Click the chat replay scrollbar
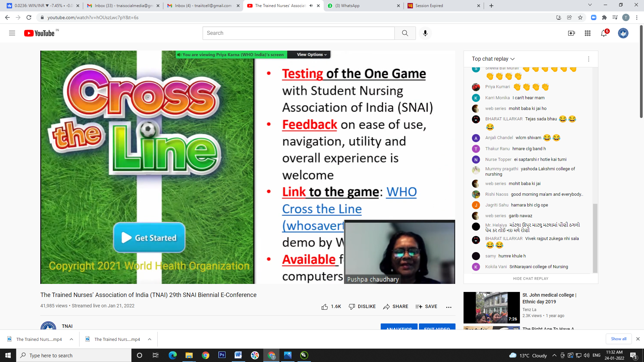The width and height of the screenshot is (644, 362). point(595,238)
